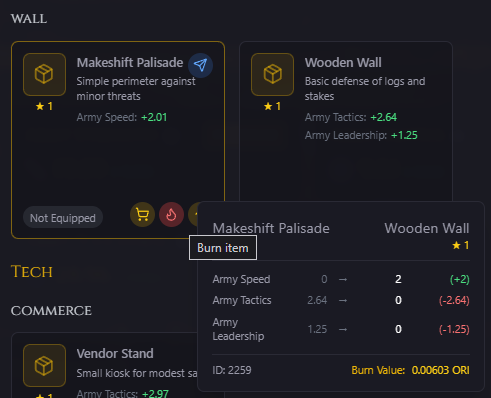Click the Makeshift Palisade box icon

click(44, 74)
